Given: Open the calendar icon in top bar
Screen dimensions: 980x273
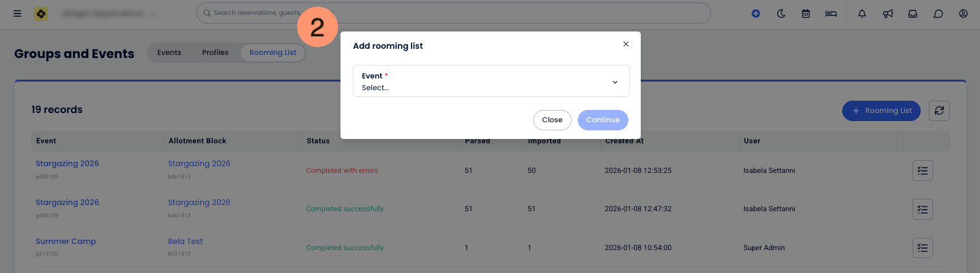Looking at the screenshot, I should pos(806,14).
